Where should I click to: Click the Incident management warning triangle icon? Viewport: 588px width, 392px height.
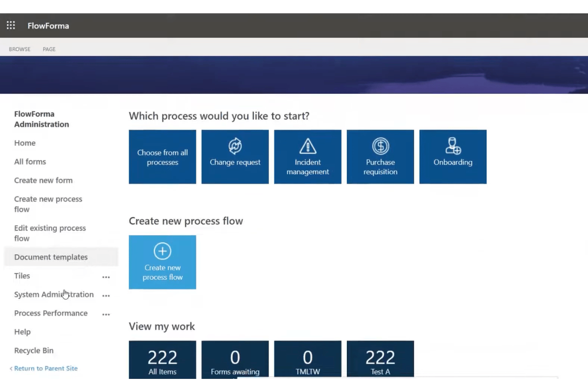coord(308,146)
